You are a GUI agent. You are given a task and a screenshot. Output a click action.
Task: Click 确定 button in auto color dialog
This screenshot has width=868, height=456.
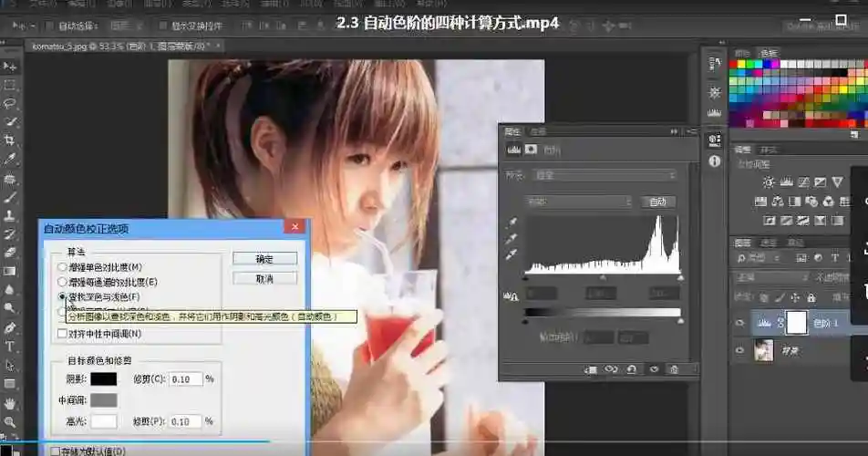tap(264, 259)
